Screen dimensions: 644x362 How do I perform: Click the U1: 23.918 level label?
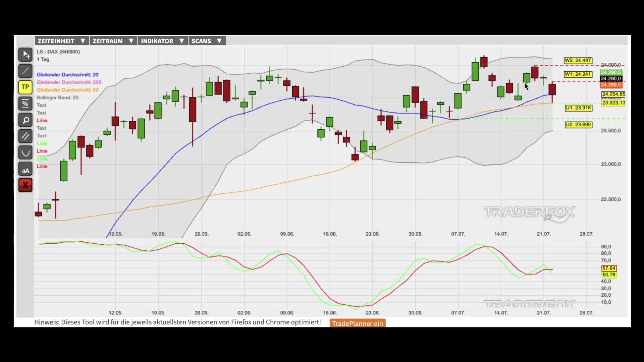click(x=578, y=108)
